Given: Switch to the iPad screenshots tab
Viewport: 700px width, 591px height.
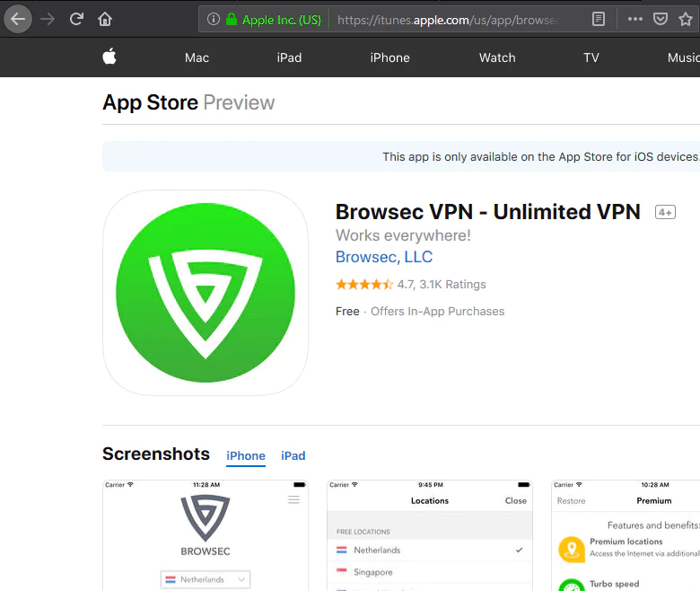Looking at the screenshot, I should click(293, 455).
